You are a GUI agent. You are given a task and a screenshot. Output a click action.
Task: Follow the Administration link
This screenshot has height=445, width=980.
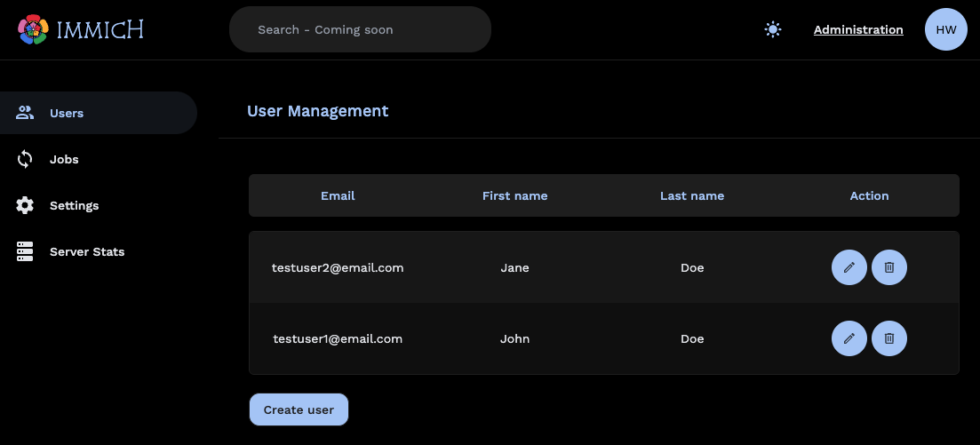tap(857, 29)
